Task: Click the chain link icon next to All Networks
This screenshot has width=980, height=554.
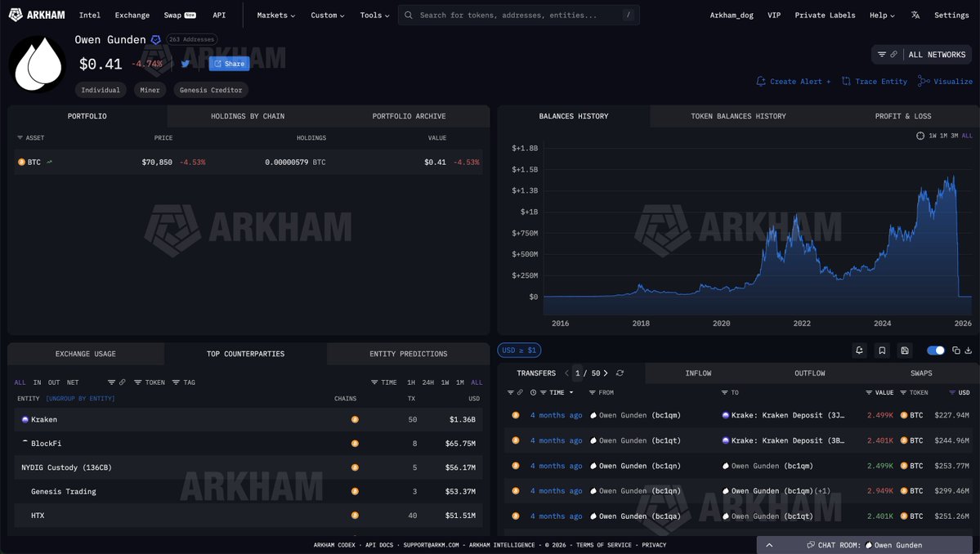Action: tap(892, 54)
